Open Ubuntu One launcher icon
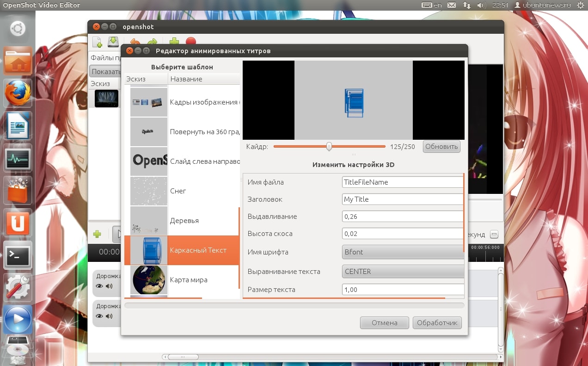 [18, 223]
